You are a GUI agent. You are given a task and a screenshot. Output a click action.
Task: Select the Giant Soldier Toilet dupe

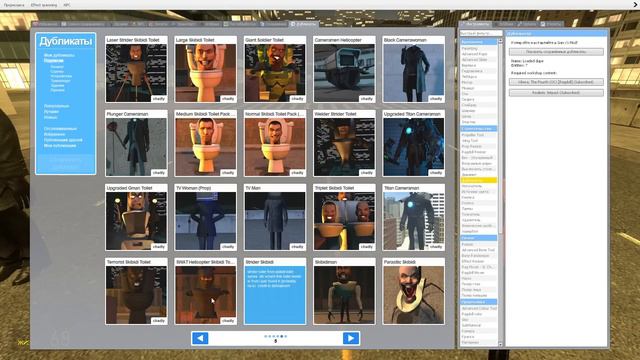click(x=275, y=69)
